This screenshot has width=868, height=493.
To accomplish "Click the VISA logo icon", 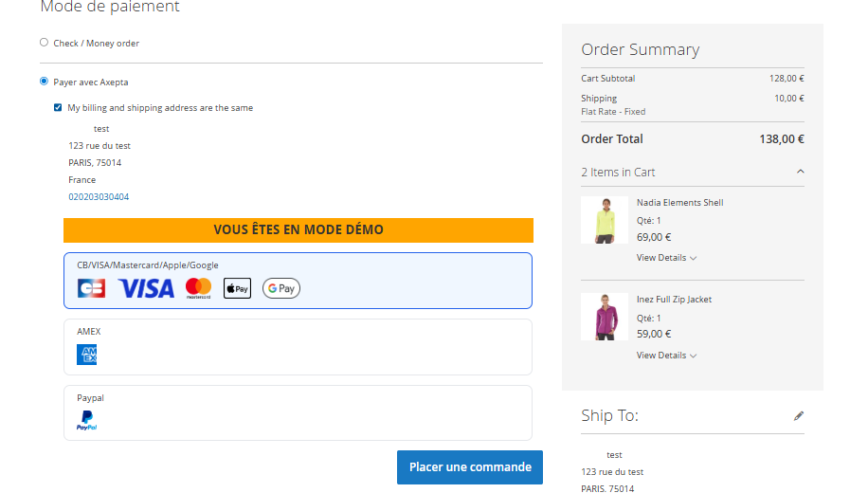I will coord(146,288).
